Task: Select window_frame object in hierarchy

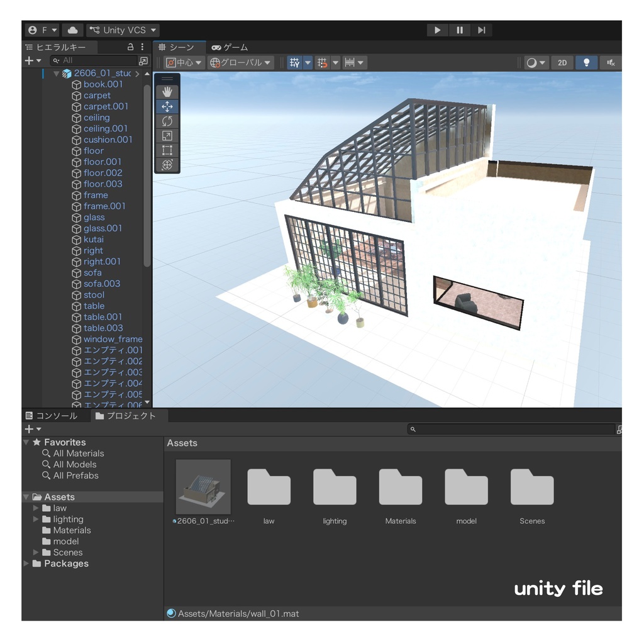Action: pyautogui.click(x=113, y=339)
